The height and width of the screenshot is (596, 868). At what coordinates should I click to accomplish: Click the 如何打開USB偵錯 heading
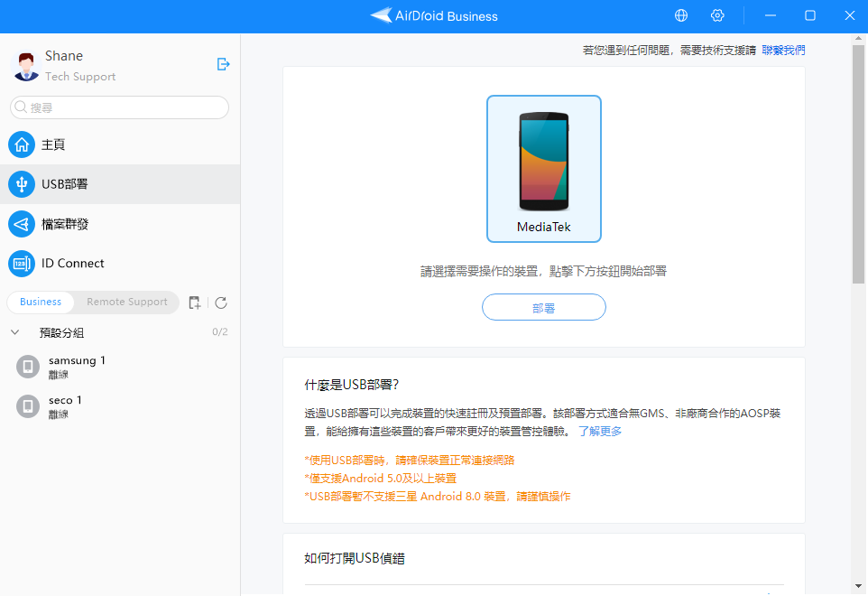[355, 558]
